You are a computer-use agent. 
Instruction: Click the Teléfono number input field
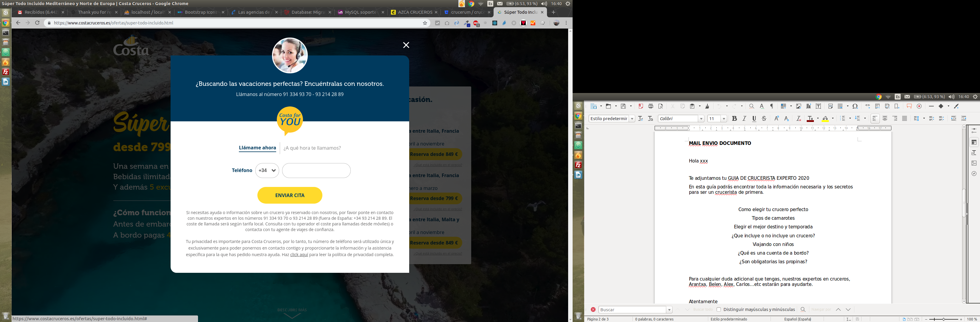click(x=316, y=171)
